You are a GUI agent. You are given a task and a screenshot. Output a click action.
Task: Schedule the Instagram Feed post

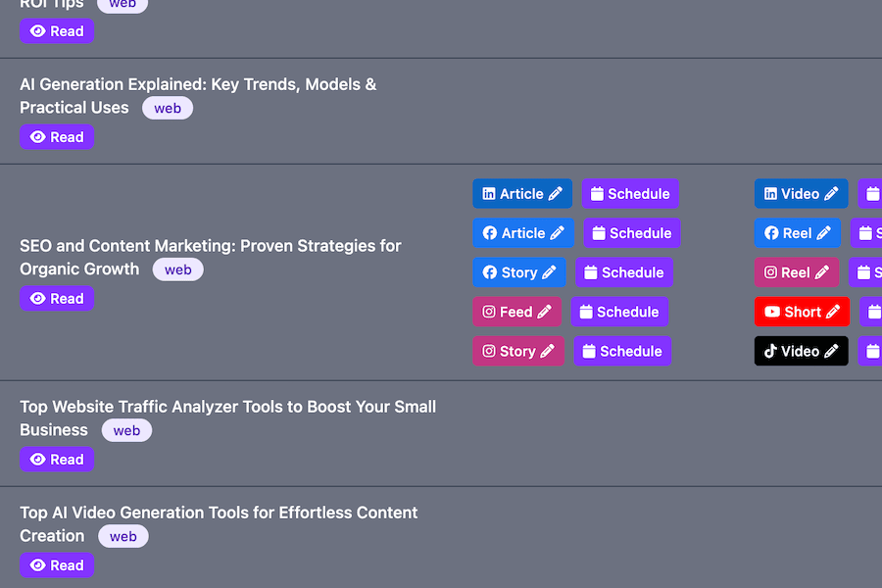618,312
